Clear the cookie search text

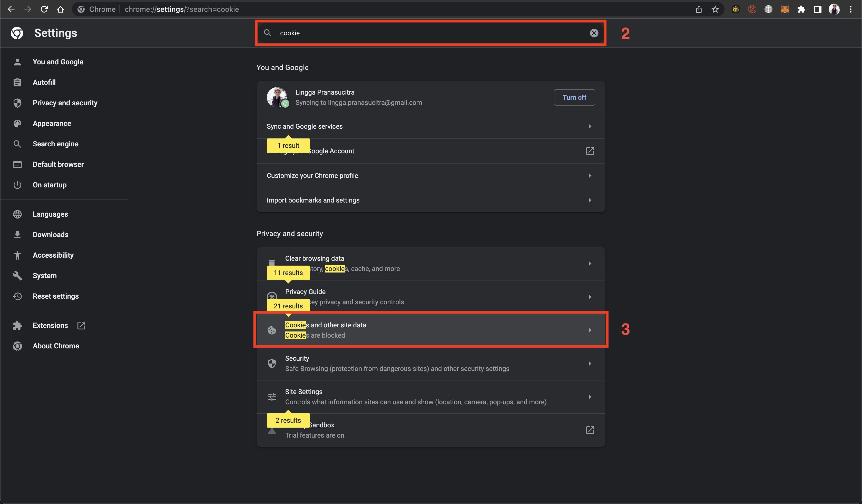[594, 33]
